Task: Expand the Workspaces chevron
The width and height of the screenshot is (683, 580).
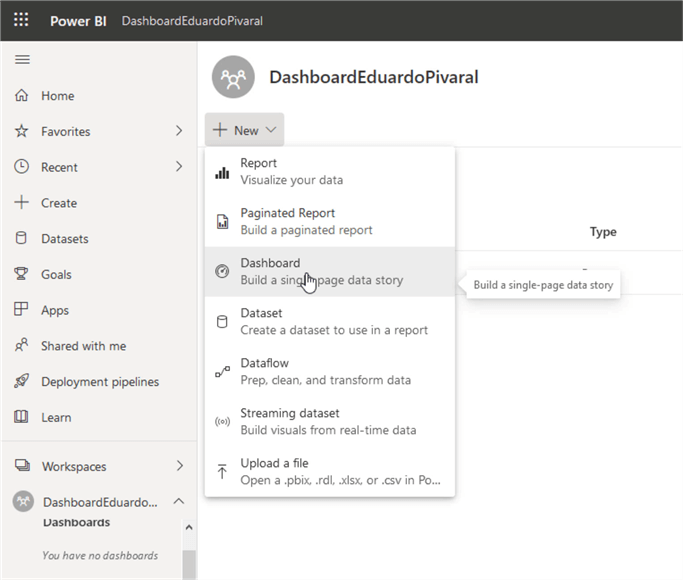Action: 179,466
